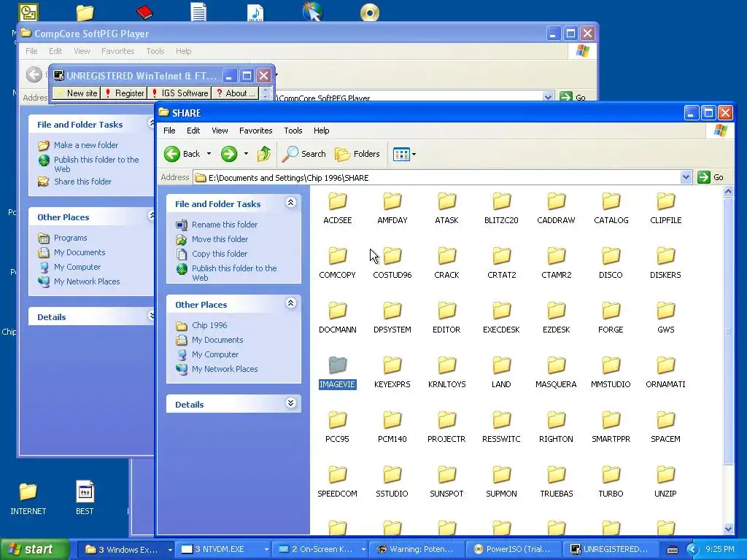Select the CADDRAW folder
Image resolution: width=747 pixels, height=560 pixels.
tap(556, 209)
